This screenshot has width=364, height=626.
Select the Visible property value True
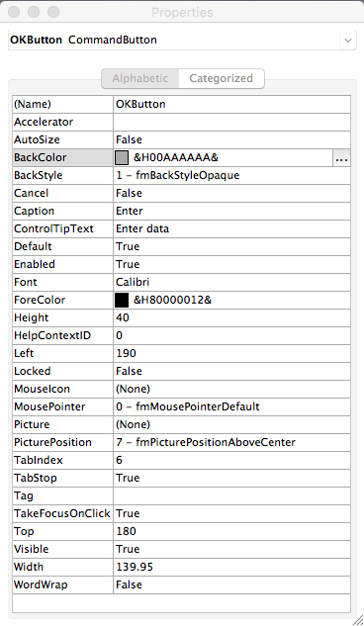tap(231, 549)
